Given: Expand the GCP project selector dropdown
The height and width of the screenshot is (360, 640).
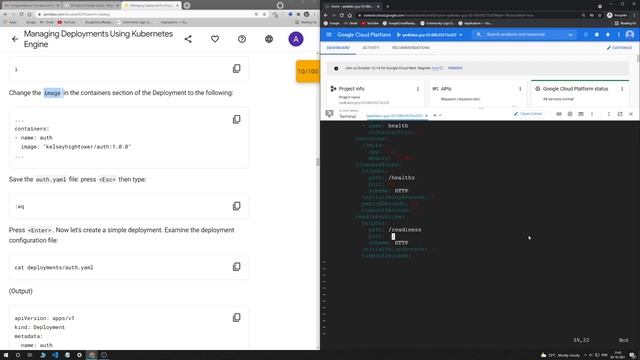Looking at the screenshot, I should (x=429, y=35).
